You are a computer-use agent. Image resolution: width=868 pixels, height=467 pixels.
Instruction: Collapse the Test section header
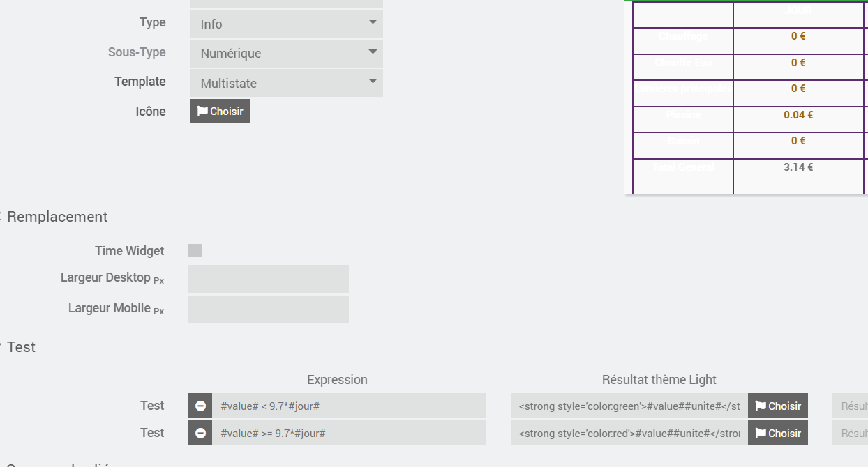[21, 347]
